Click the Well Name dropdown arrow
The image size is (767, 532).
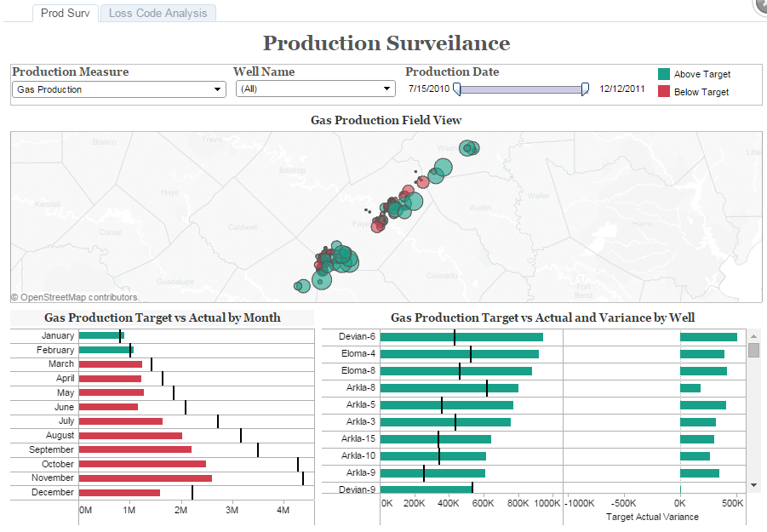(x=387, y=88)
